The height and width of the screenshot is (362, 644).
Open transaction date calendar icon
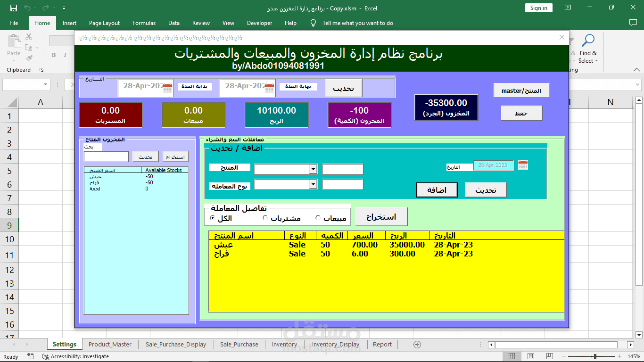[523, 165]
